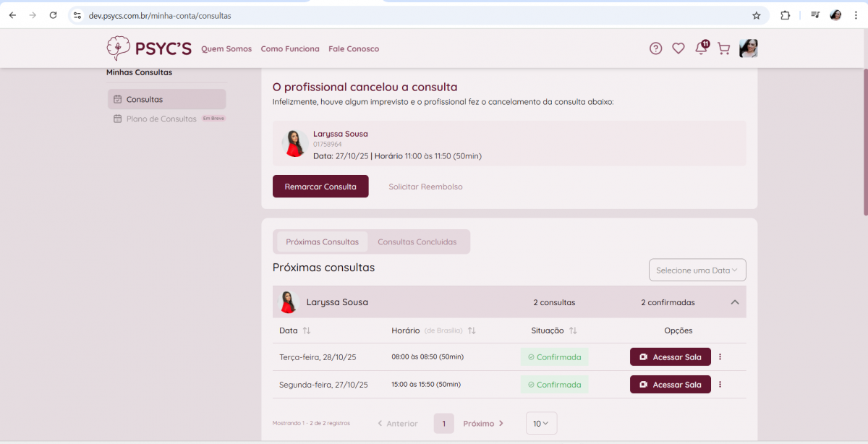Collapse the Laryssa Sousa appointments group
This screenshot has width=868, height=444.
coord(735,302)
